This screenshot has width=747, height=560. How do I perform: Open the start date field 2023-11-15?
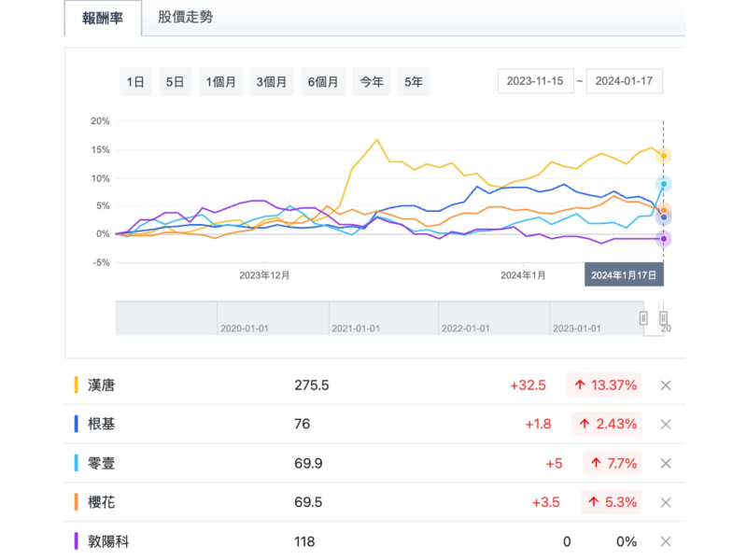(x=535, y=82)
